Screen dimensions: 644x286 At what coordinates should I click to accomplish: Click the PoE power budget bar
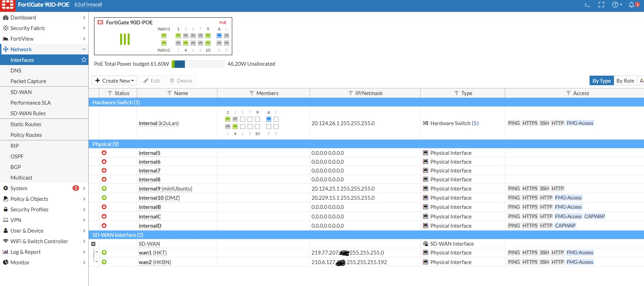point(198,64)
